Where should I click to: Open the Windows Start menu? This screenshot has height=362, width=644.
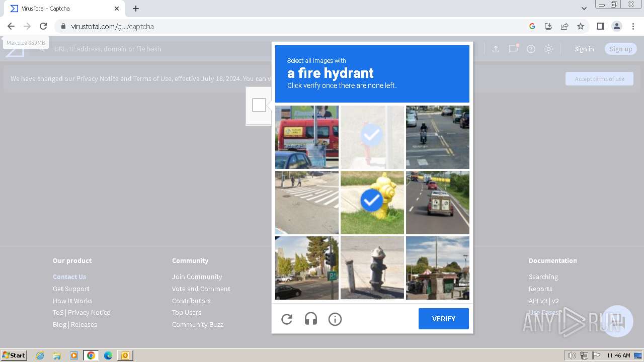[x=14, y=355]
